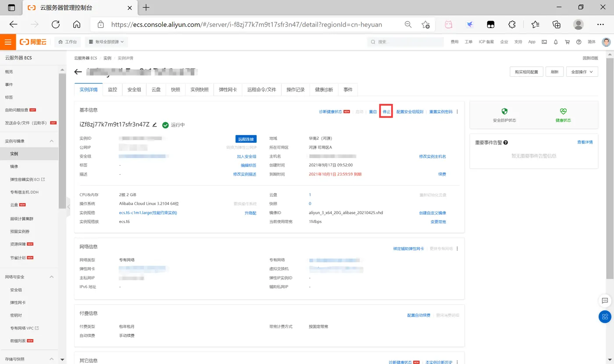Expand the 全部操作 dropdown
Viewport: 614px width, 364px height.
582,72
